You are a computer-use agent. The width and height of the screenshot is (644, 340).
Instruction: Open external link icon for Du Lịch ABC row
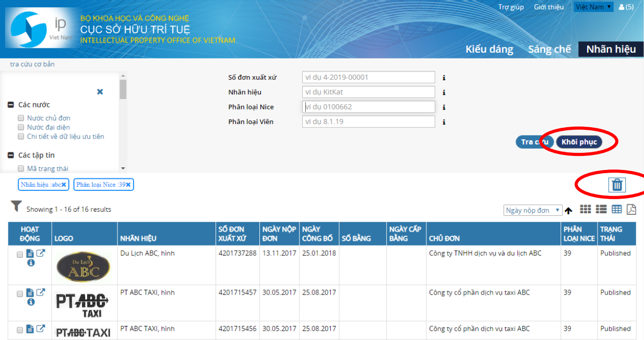click(x=40, y=253)
